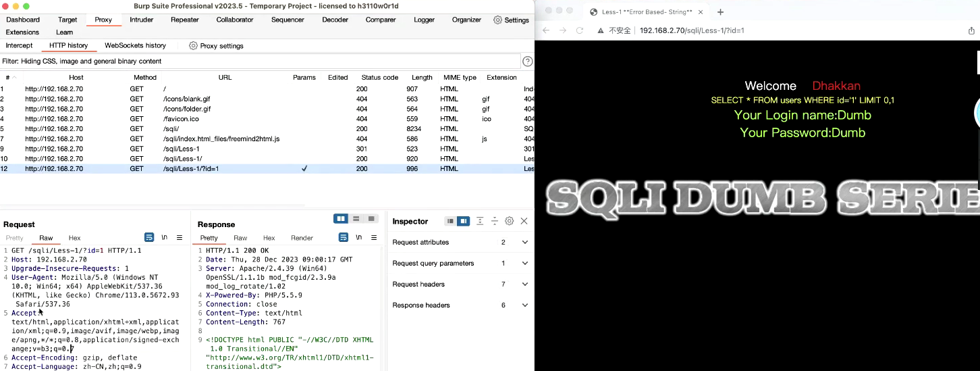Go back in the browser window

[x=546, y=30]
